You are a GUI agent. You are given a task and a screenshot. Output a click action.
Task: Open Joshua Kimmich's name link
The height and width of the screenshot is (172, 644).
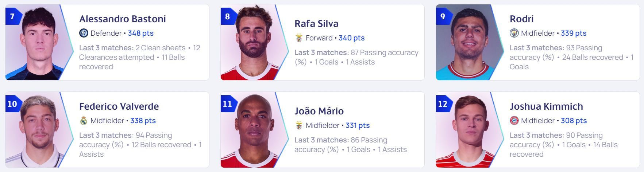546,106
